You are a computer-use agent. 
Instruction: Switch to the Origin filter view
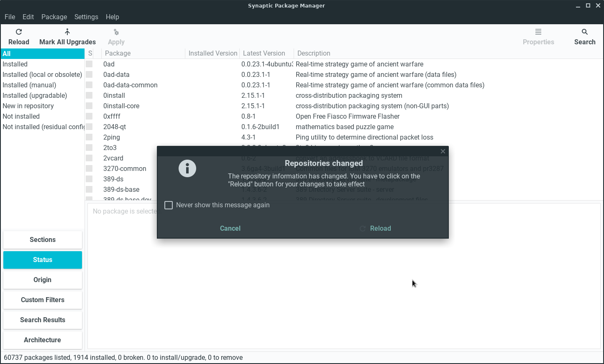pos(43,280)
